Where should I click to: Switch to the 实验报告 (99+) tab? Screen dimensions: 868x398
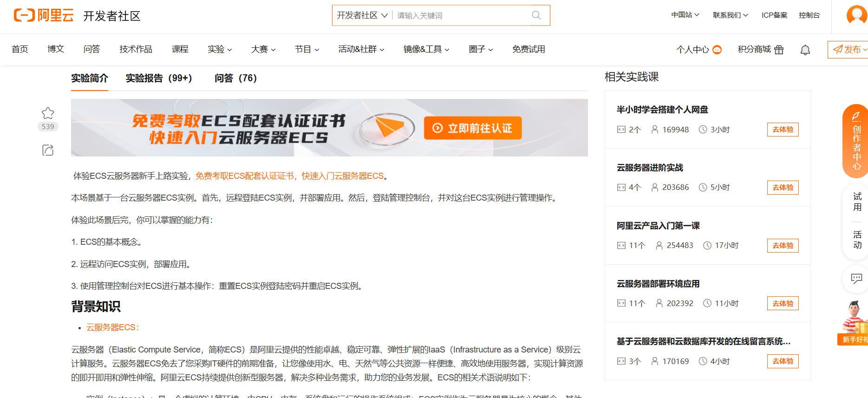(x=159, y=78)
